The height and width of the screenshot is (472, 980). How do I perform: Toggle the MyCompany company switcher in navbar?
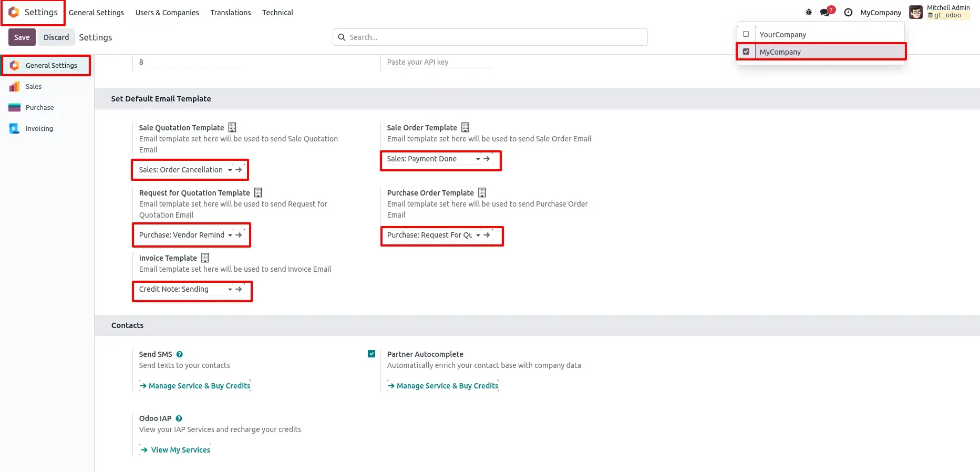(881, 13)
